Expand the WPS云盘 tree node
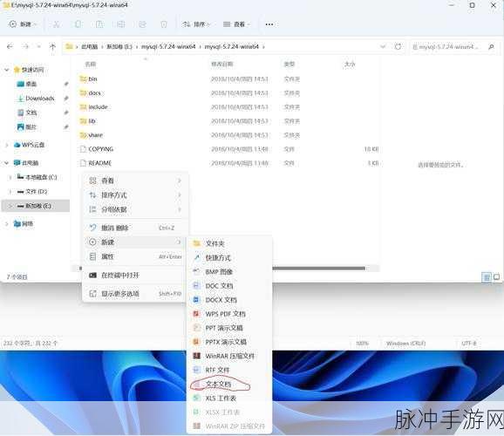 point(6,145)
